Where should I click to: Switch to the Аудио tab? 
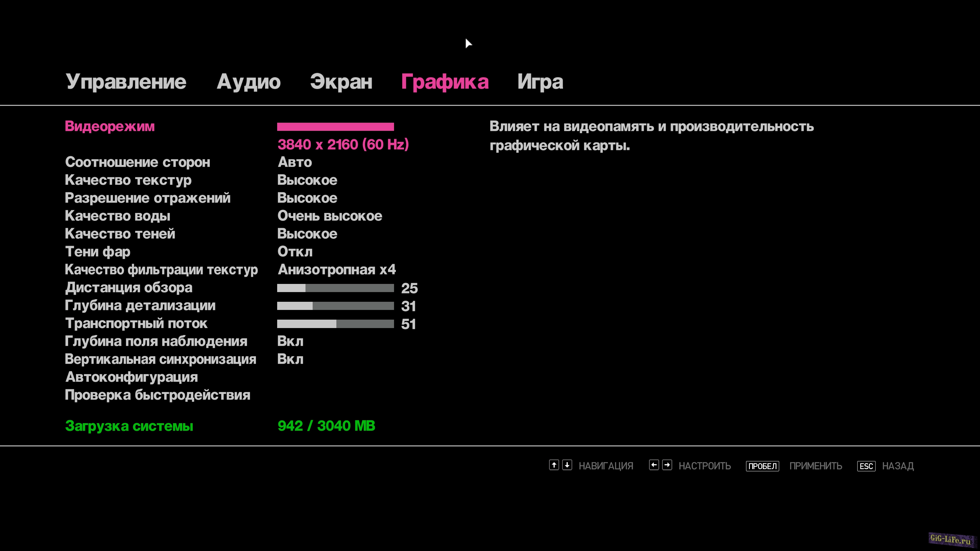click(x=248, y=82)
